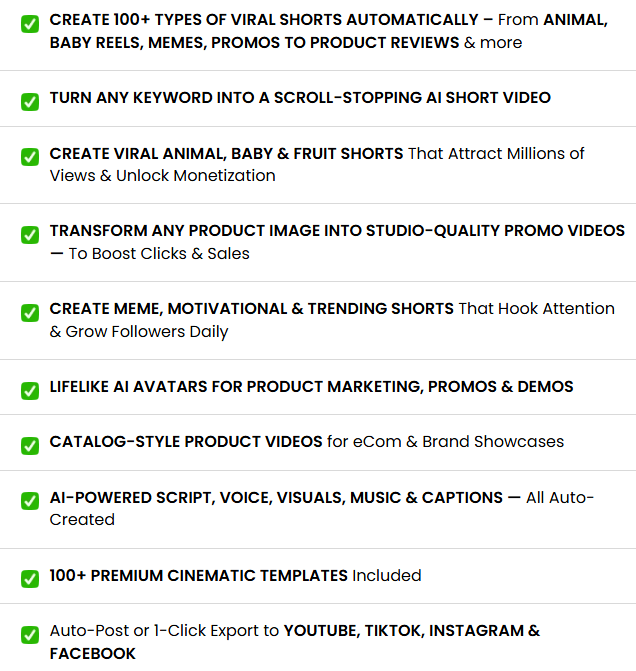Select green check icon for 'Transform Any Product Image'
The width and height of the screenshot is (636, 671).
click(x=30, y=235)
